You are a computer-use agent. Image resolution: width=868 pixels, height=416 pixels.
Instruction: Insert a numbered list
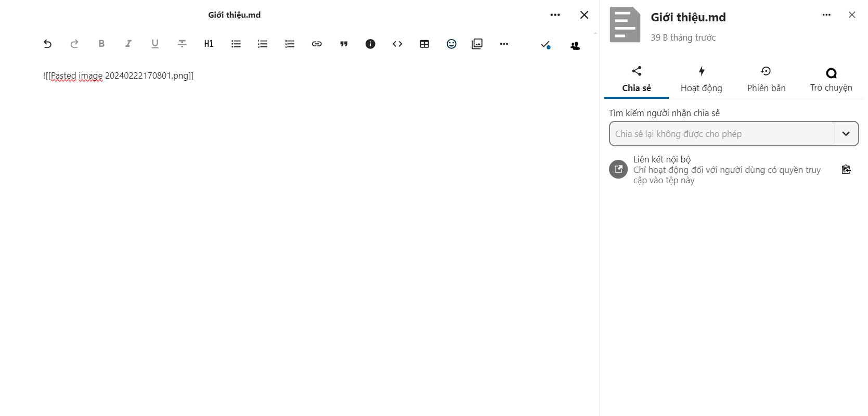pos(263,44)
